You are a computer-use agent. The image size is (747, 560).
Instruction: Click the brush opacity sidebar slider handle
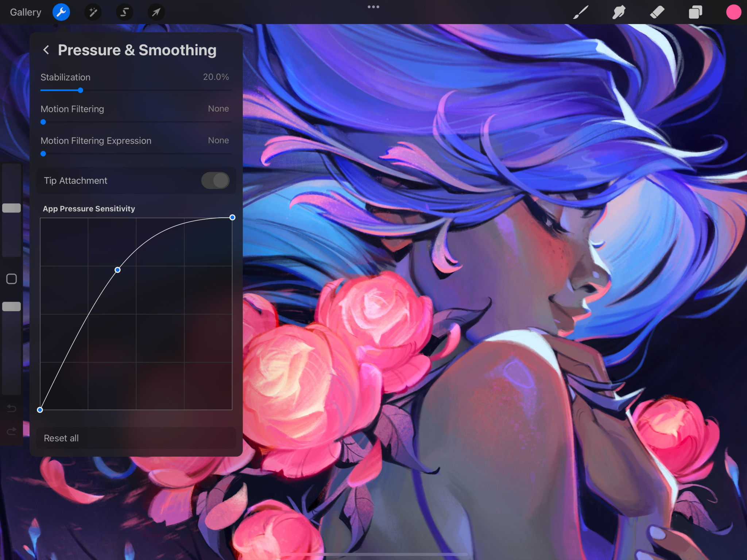(x=11, y=306)
